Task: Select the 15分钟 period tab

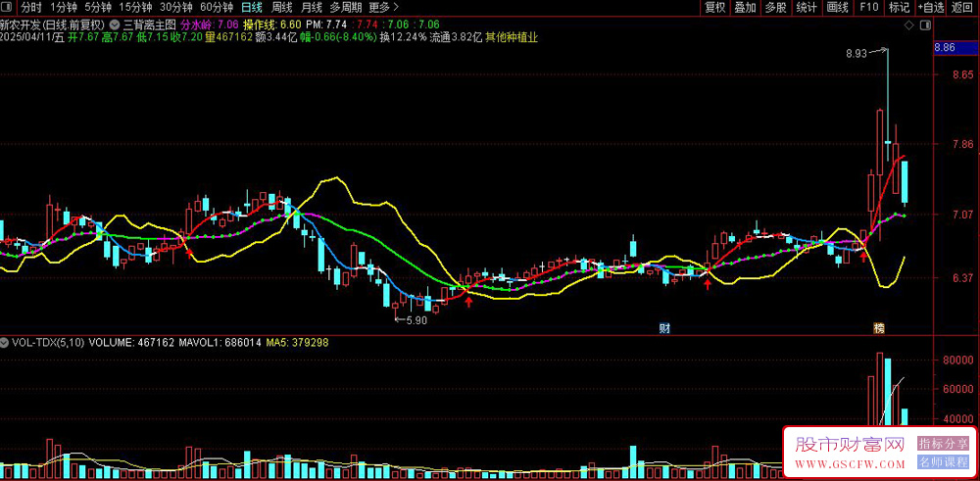Action: (x=135, y=8)
